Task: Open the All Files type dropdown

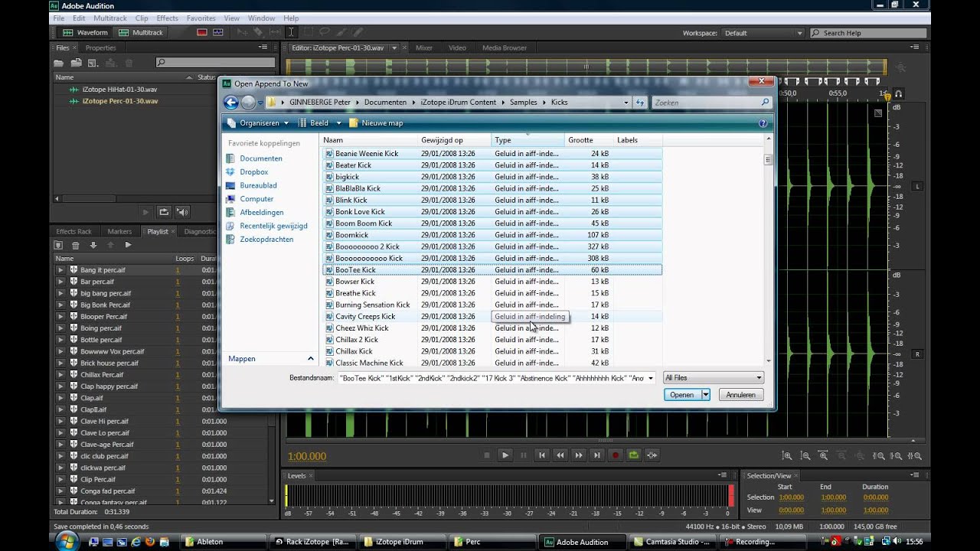Action: click(713, 378)
